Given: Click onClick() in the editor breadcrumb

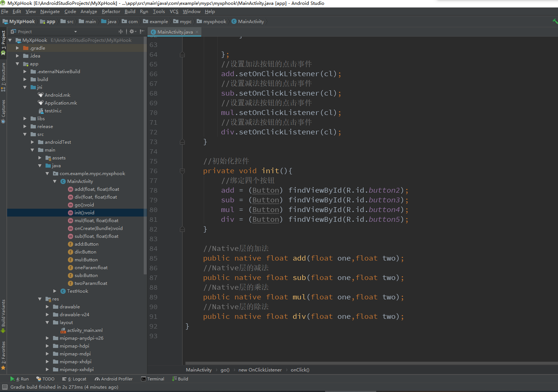Looking at the screenshot, I should 300,370.
